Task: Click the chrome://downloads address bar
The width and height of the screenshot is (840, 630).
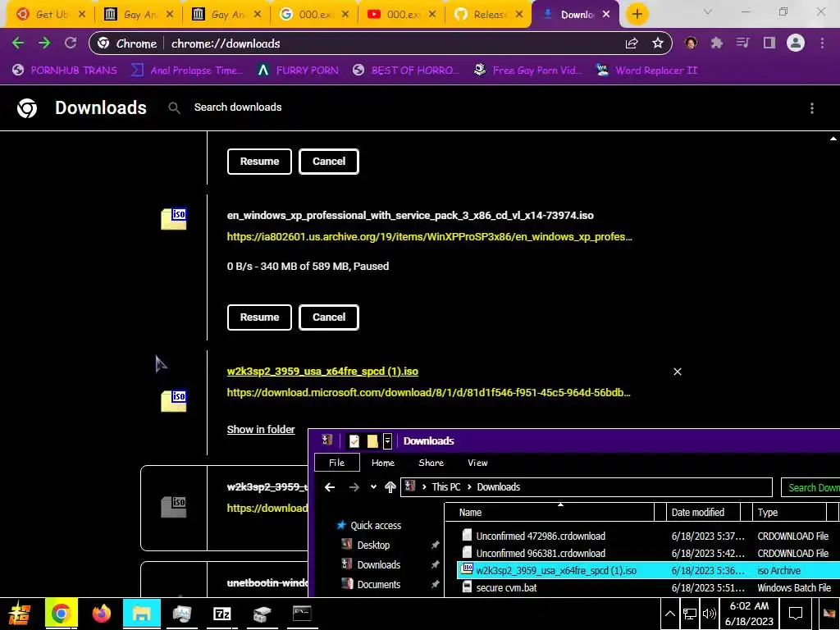Action: point(381,43)
